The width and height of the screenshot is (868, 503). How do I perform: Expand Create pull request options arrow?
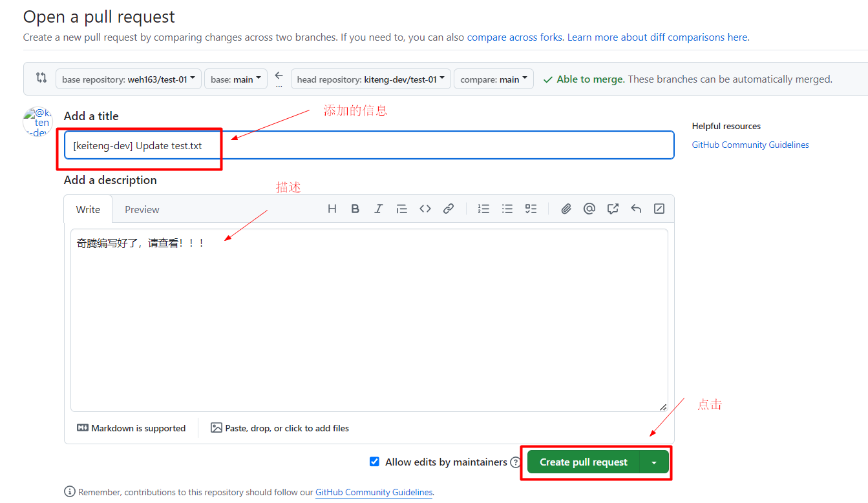click(654, 462)
